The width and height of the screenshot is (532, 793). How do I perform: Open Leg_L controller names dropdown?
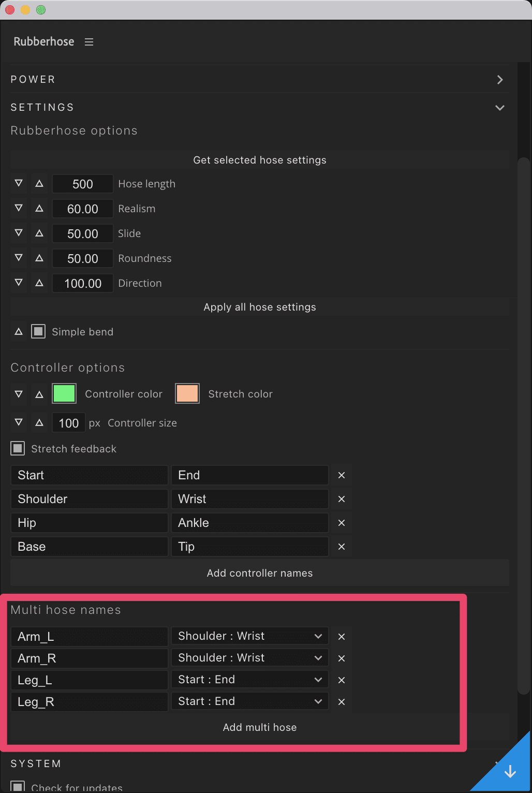pyautogui.click(x=250, y=680)
